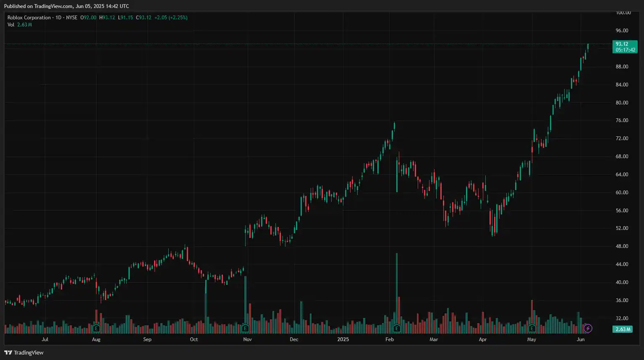This screenshot has height=360, width=644.
Task: Click the purple lightning icon by the latest bar
Action: coord(588,329)
